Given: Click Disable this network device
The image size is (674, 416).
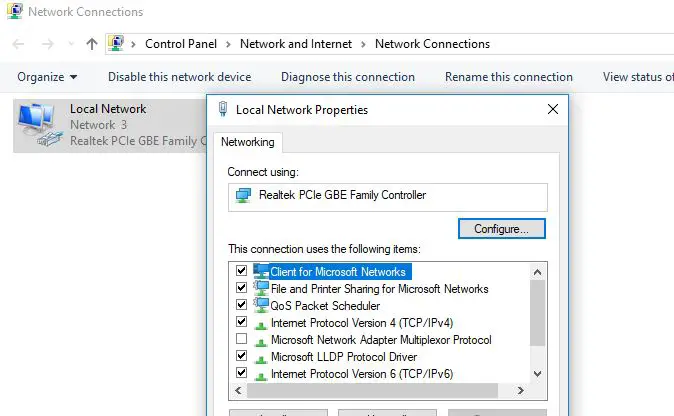Looking at the screenshot, I should [x=179, y=77].
